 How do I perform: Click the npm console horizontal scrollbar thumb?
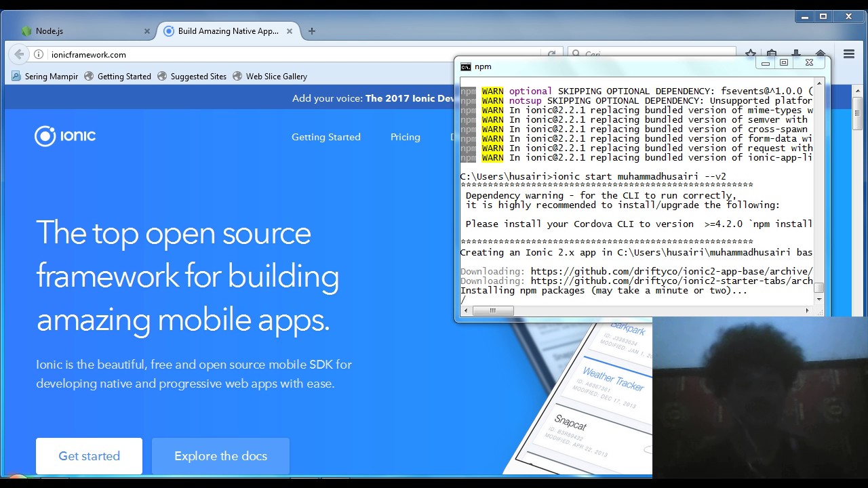pyautogui.click(x=493, y=310)
